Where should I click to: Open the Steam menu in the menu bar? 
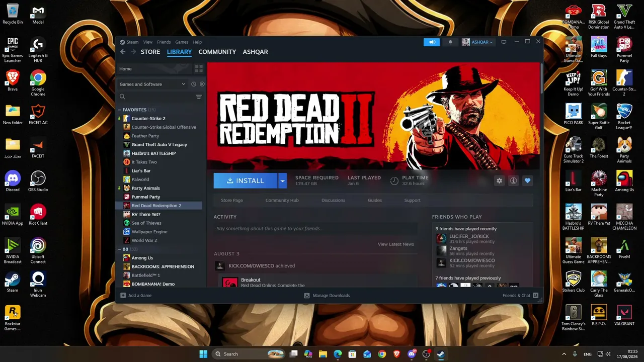pos(132,42)
